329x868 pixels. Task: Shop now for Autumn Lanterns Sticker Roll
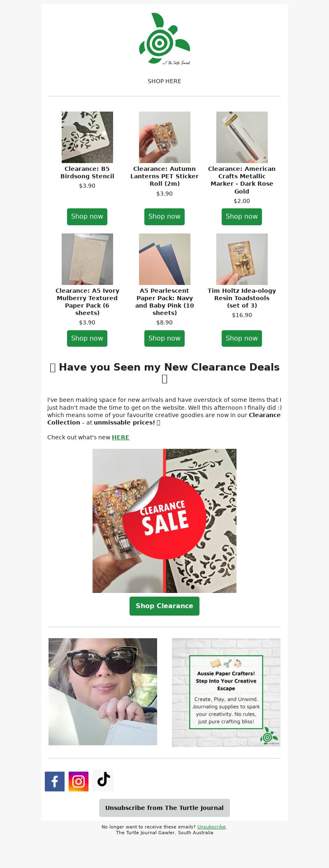click(x=164, y=217)
